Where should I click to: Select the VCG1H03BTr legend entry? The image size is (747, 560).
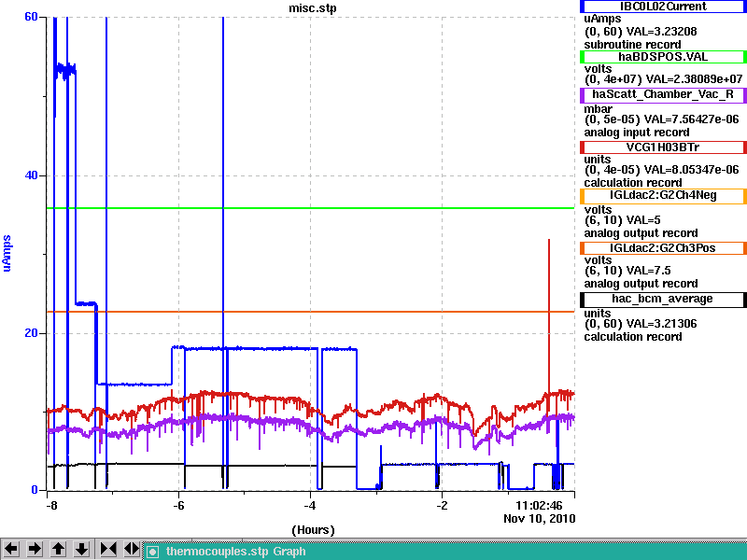click(x=663, y=147)
